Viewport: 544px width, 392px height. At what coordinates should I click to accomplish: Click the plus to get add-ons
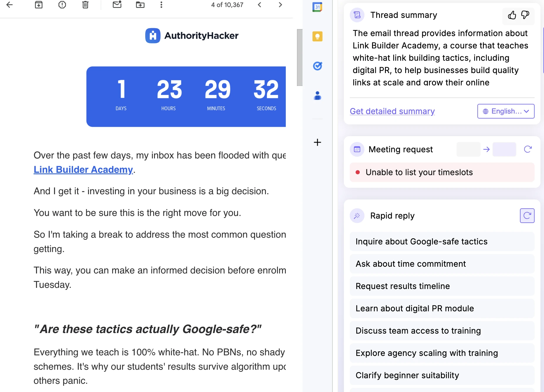(317, 142)
